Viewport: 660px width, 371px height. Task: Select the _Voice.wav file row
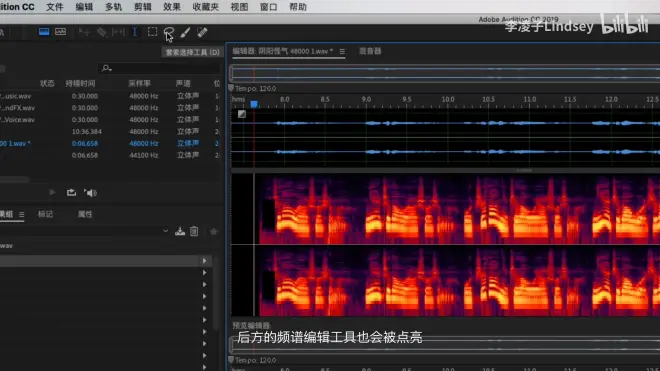click(x=110, y=120)
